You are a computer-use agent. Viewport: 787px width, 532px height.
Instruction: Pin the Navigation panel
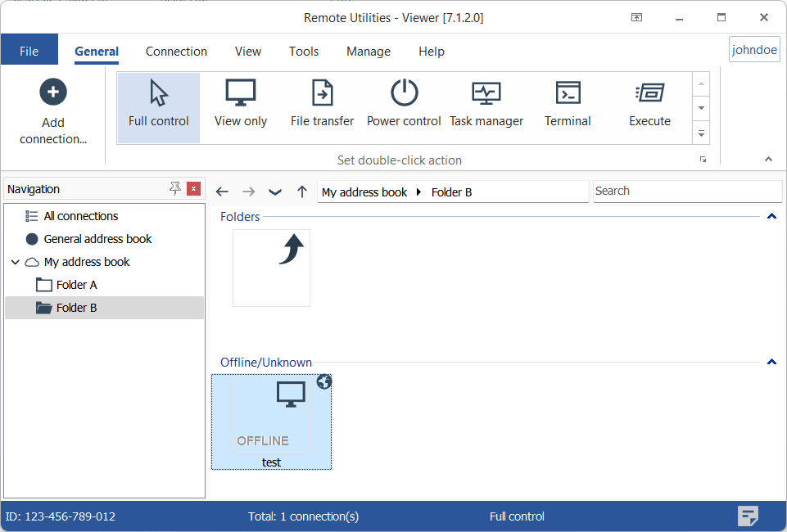tap(175, 189)
